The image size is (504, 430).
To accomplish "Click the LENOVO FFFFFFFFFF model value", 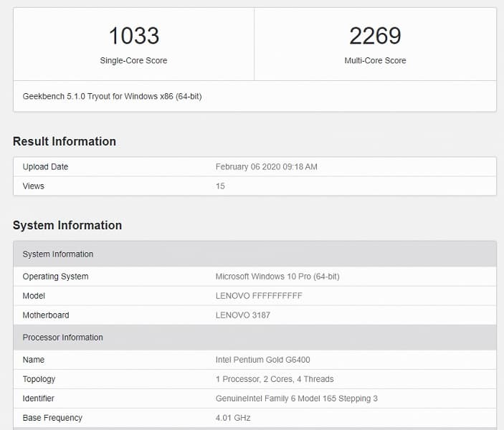I will [259, 296].
